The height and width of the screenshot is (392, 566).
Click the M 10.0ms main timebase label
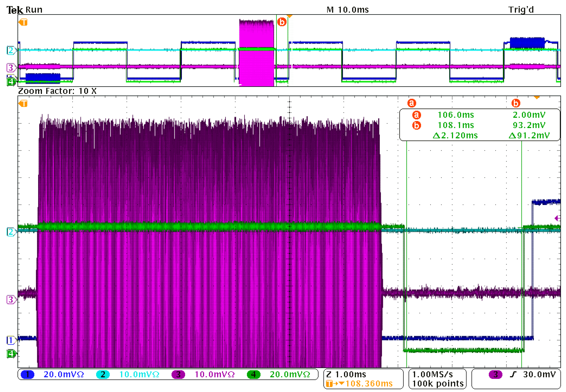tap(347, 10)
